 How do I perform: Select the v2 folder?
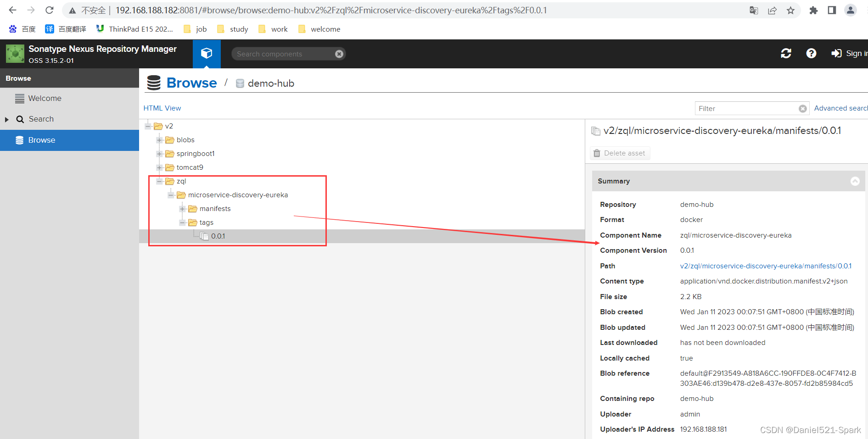tap(169, 126)
